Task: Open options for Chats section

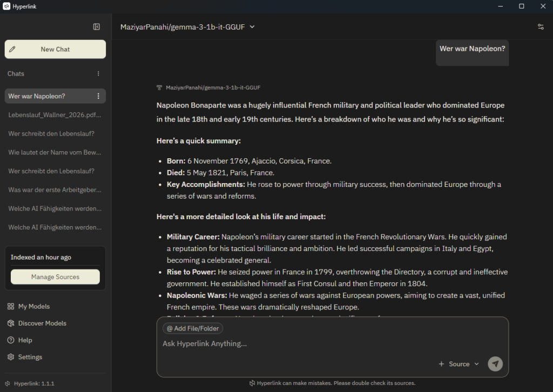Action: pyautogui.click(x=98, y=74)
